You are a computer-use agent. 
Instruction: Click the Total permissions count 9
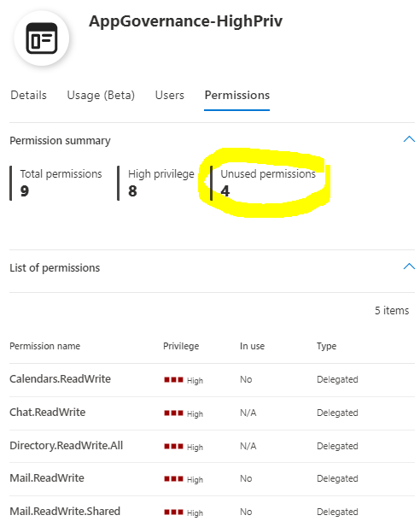pos(25,191)
